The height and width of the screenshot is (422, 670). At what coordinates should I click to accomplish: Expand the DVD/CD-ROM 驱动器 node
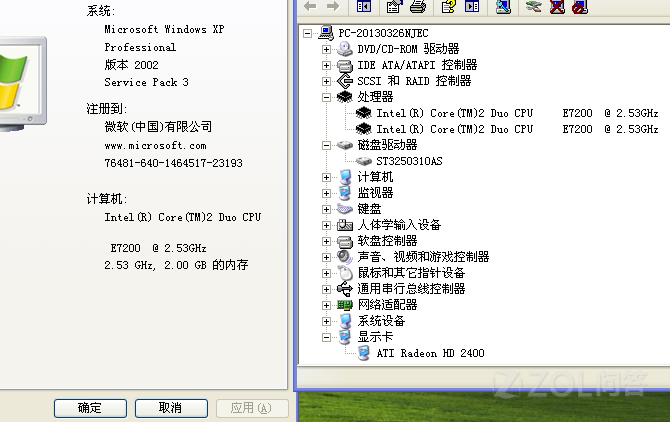(x=326, y=49)
